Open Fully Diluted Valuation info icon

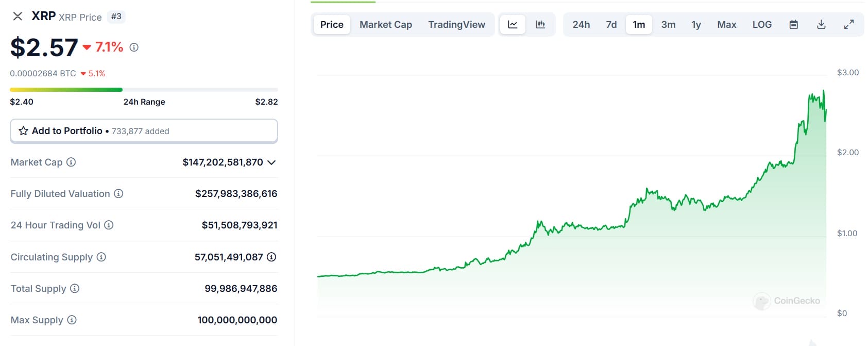pyautogui.click(x=118, y=194)
